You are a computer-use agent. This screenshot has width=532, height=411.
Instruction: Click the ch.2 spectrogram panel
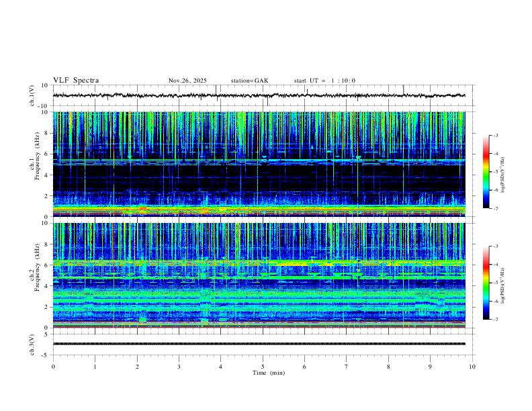coord(259,275)
